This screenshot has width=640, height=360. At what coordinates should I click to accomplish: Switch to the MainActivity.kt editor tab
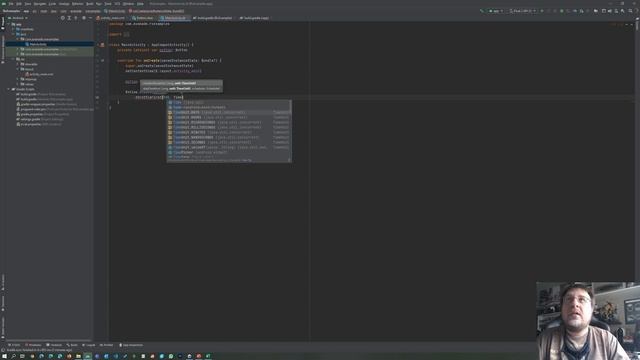175,18
